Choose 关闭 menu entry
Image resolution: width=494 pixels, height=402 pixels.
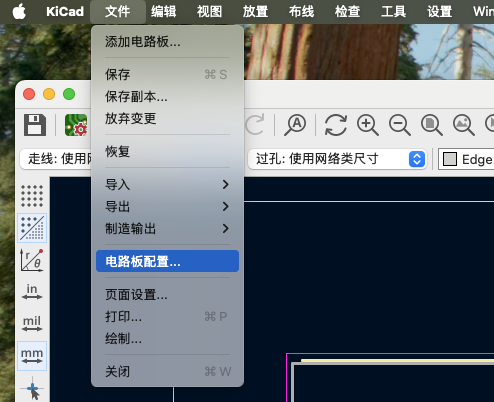pyautogui.click(x=167, y=371)
